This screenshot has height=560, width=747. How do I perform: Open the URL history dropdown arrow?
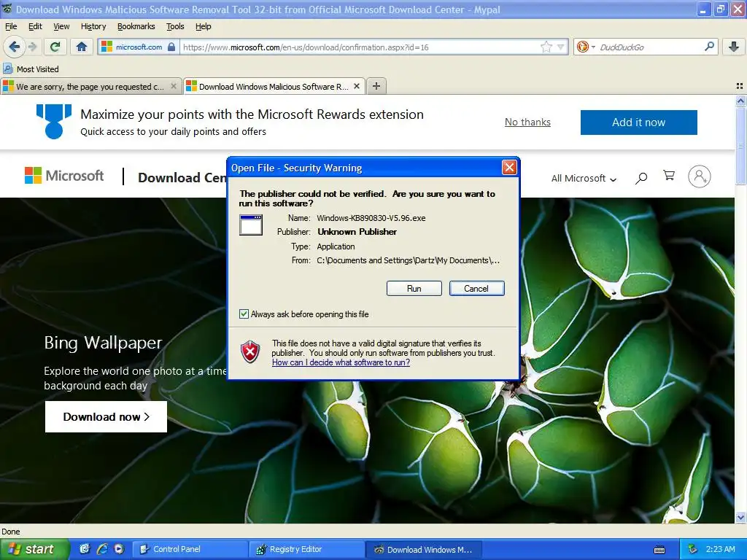pyautogui.click(x=561, y=47)
